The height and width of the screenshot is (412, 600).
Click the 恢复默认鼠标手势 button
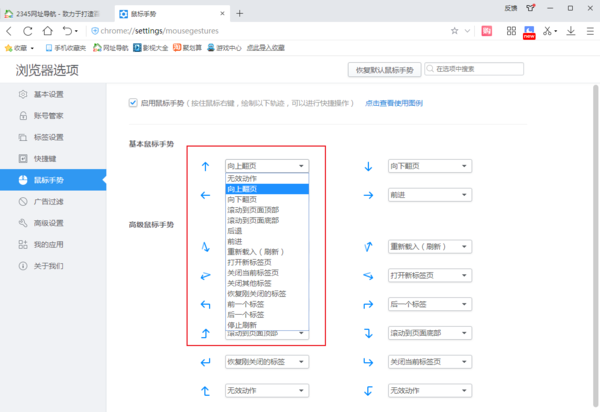[x=383, y=70]
